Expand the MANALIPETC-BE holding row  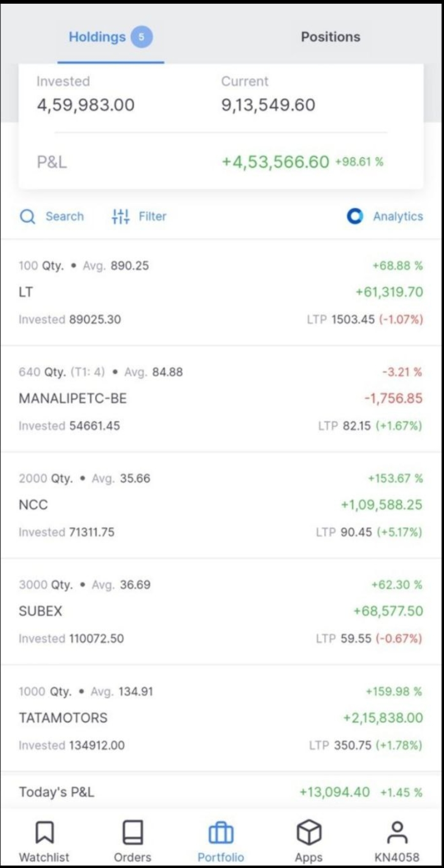(221, 398)
